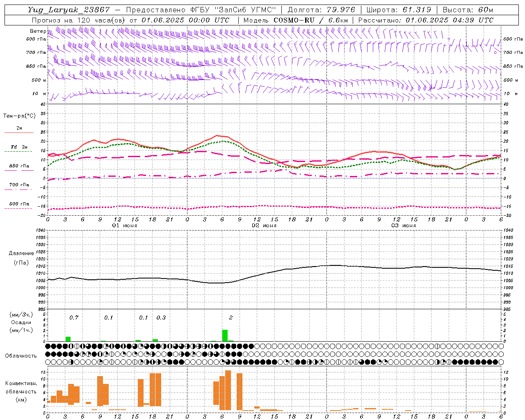Click the forecast start time 01.06.2025 00:00 UTC
This screenshot has height=420, width=525.
(185, 20)
